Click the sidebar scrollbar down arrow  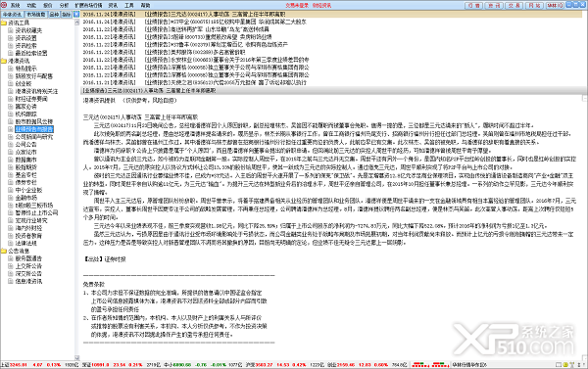pos(76,358)
